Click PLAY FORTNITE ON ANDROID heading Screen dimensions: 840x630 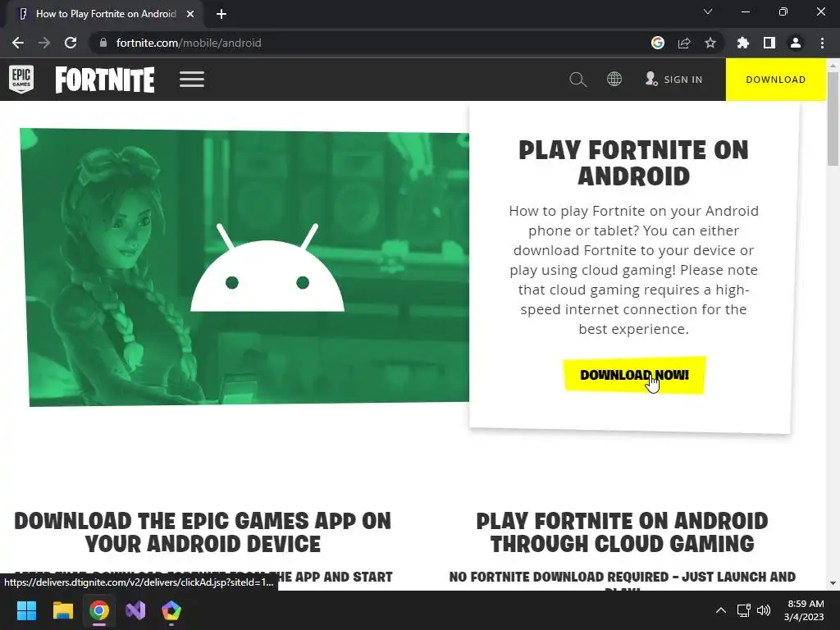(x=633, y=163)
